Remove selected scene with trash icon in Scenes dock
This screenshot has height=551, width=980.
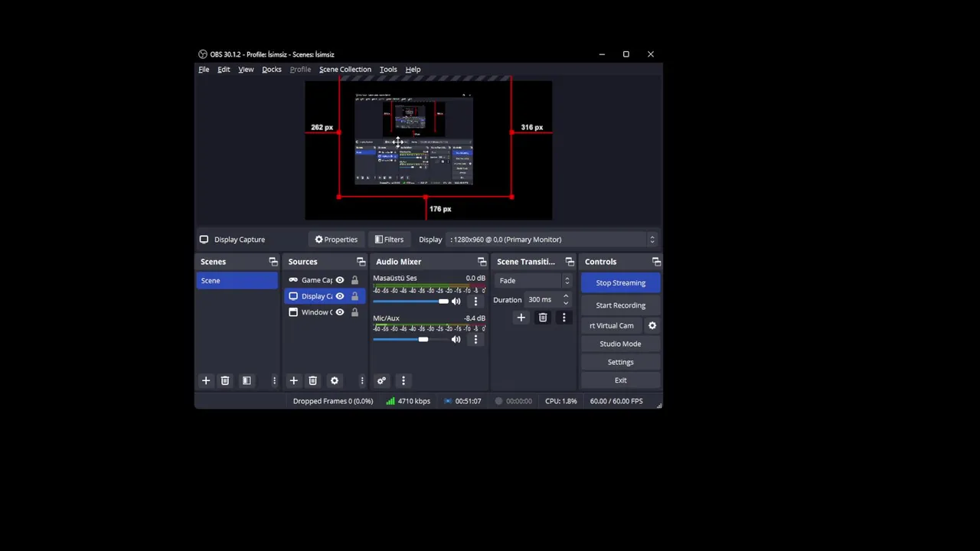(x=225, y=380)
